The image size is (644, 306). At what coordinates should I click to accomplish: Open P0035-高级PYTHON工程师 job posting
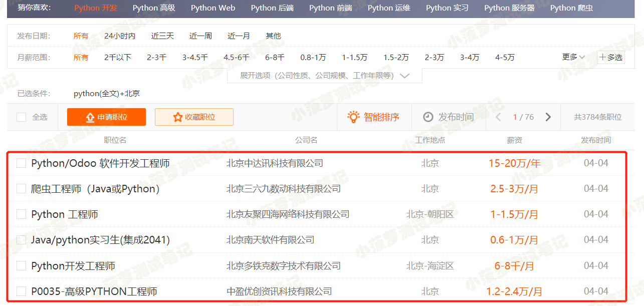pyautogui.click(x=94, y=291)
